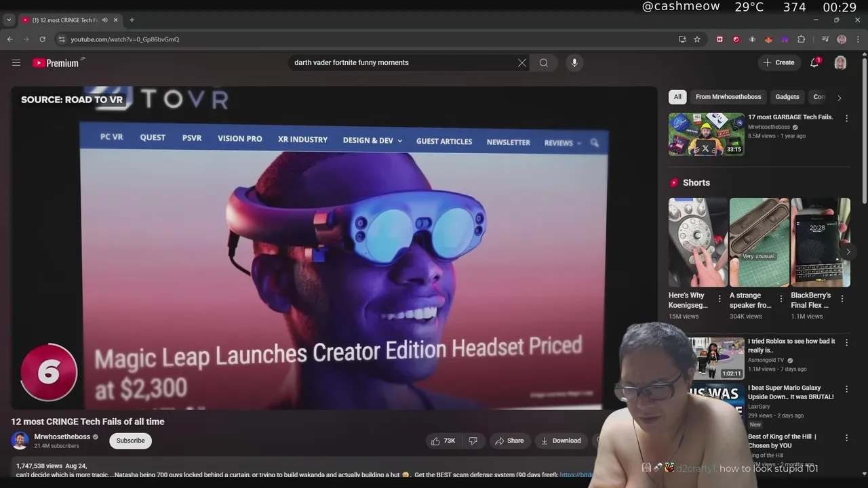868x488 pixels.
Task: Mute tab via speaker icon
Action: [x=104, y=20]
